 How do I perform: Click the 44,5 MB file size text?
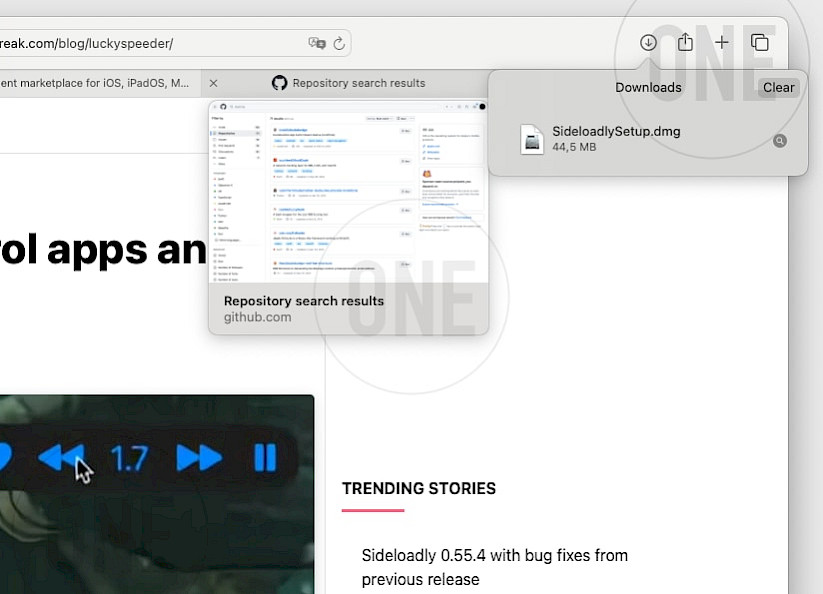coord(574,147)
